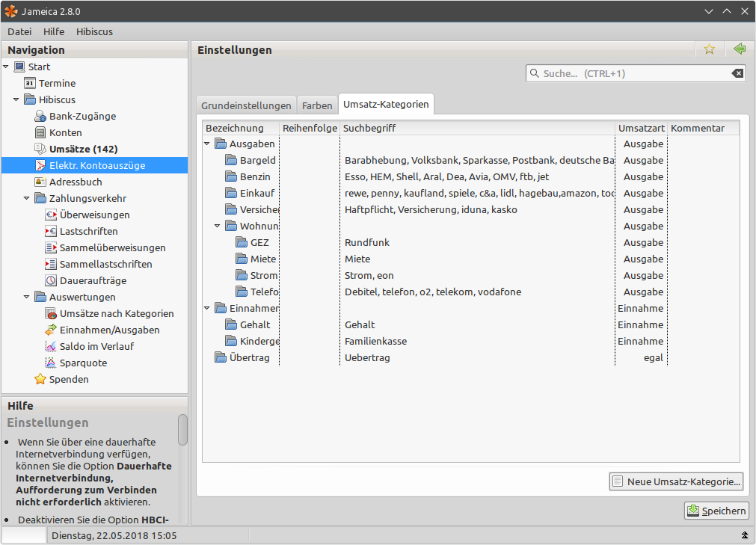This screenshot has height=545, width=756.
Task: Collapse the Ausgaben category group
Action: click(207, 144)
